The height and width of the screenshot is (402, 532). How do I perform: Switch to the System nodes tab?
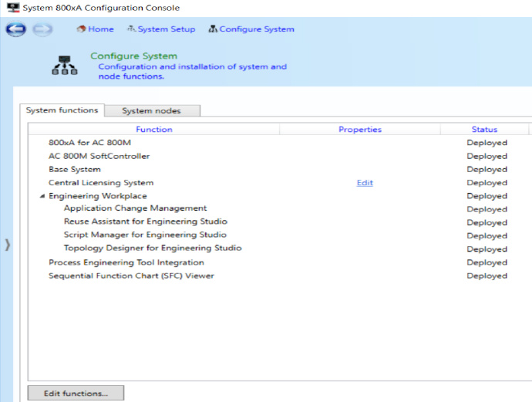pyautogui.click(x=152, y=110)
